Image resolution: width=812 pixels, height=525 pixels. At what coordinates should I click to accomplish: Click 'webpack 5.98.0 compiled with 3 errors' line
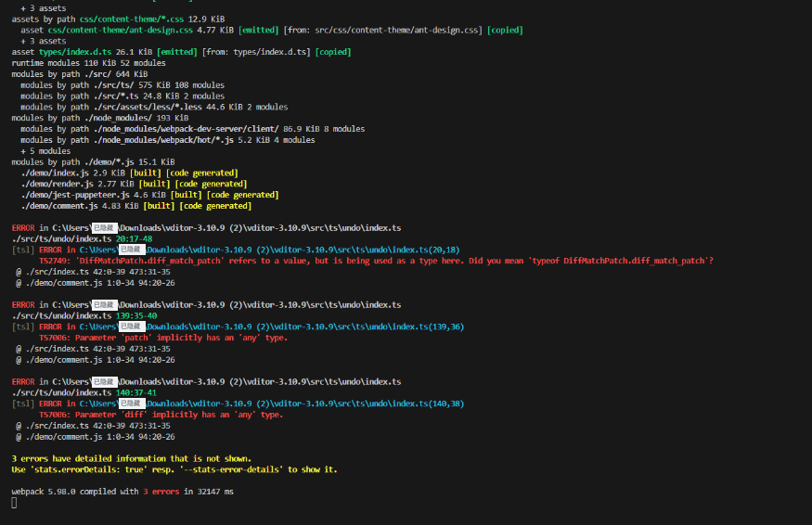coord(122,492)
